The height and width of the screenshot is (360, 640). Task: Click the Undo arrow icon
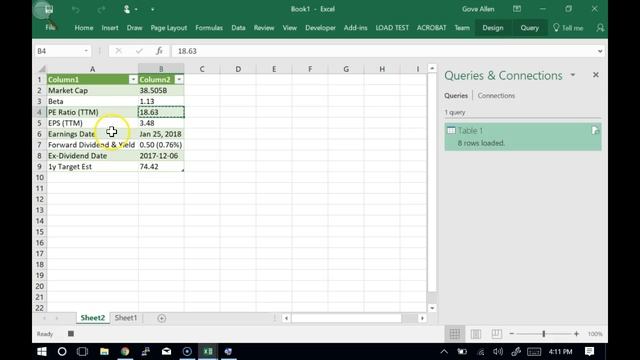(x=76, y=9)
